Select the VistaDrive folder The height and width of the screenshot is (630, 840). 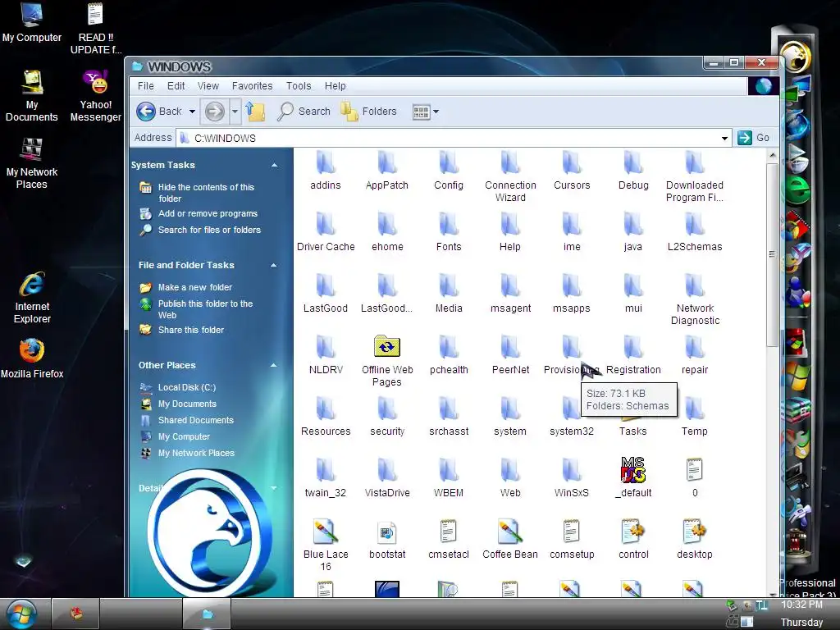pyautogui.click(x=387, y=478)
